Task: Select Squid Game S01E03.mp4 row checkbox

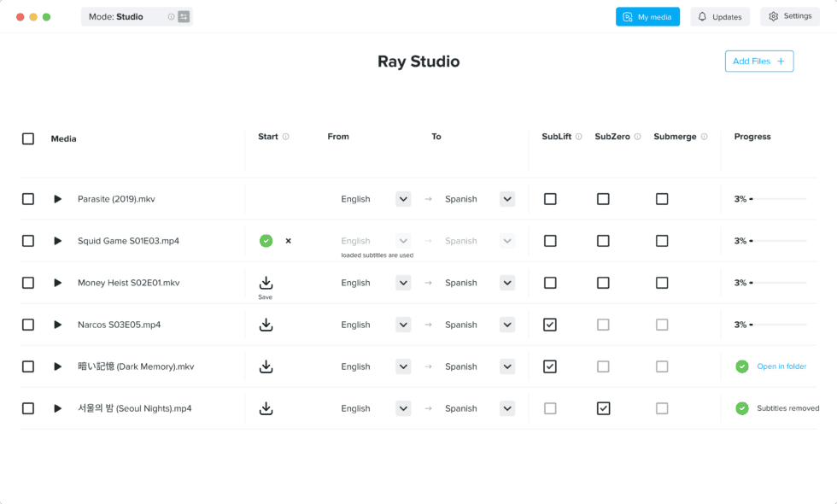Action: [x=28, y=241]
